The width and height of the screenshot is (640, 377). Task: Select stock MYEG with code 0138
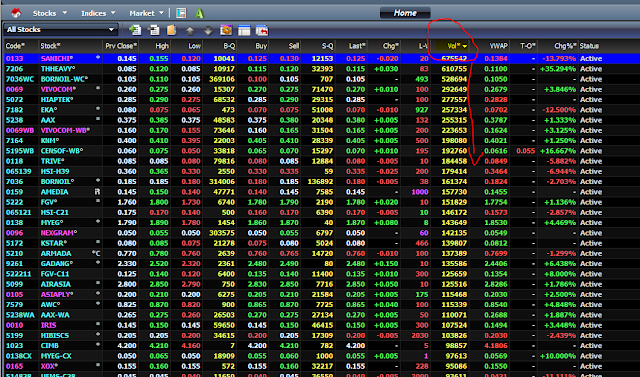pyautogui.click(x=51, y=222)
